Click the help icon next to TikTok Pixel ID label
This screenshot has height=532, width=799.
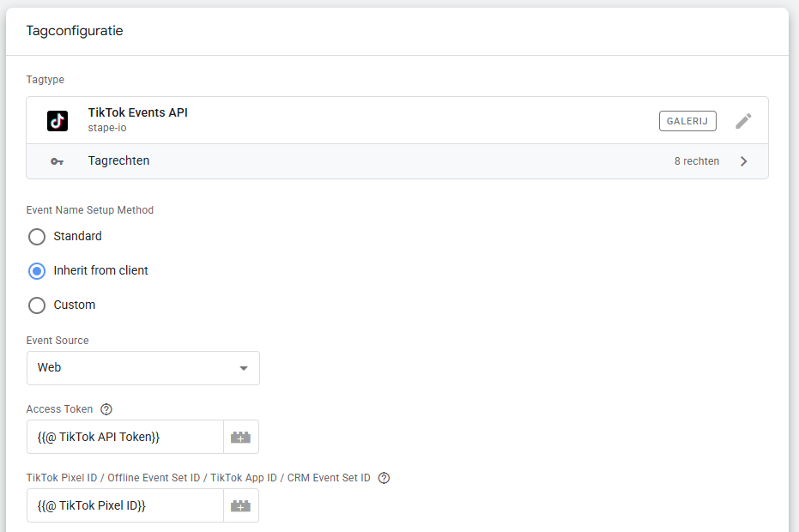(x=384, y=478)
